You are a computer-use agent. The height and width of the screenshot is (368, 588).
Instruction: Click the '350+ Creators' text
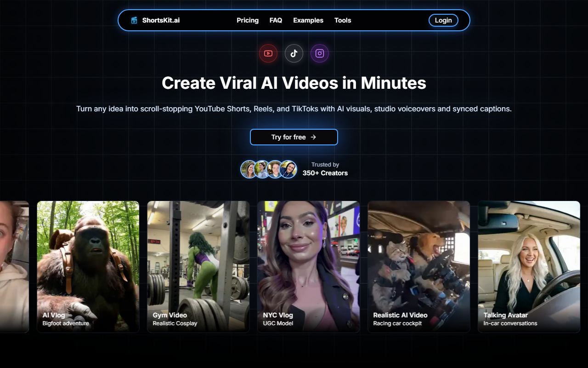coord(325,173)
